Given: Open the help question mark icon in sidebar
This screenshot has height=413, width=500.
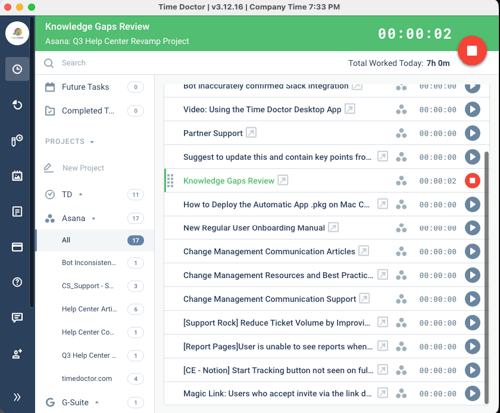Looking at the screenshot, I should click(x=17, y=282).
